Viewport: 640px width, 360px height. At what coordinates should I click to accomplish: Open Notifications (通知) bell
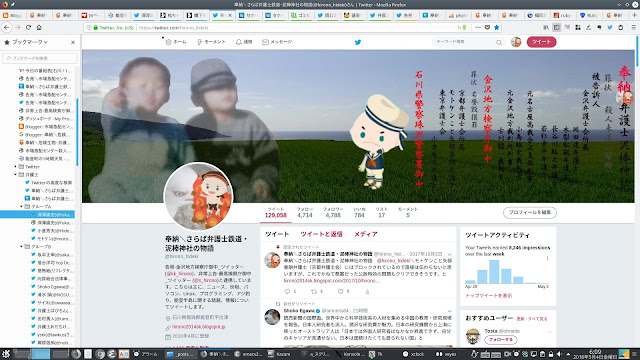coord(244,42)
